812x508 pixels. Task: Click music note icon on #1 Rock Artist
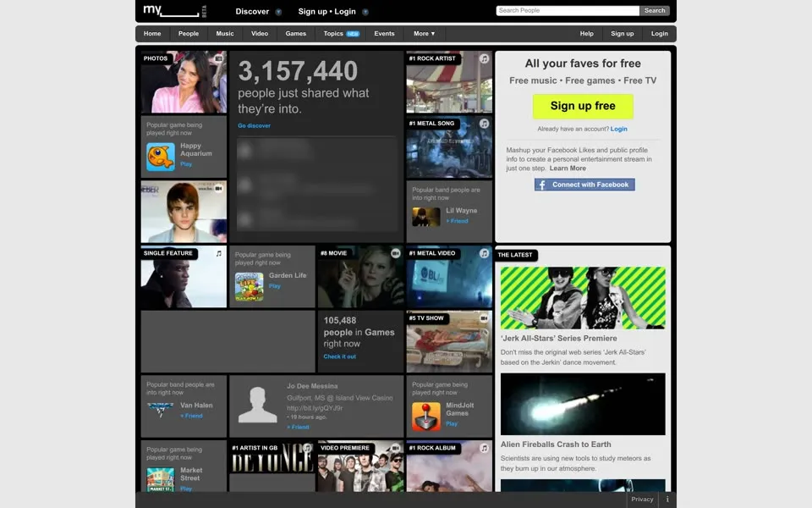484,58
